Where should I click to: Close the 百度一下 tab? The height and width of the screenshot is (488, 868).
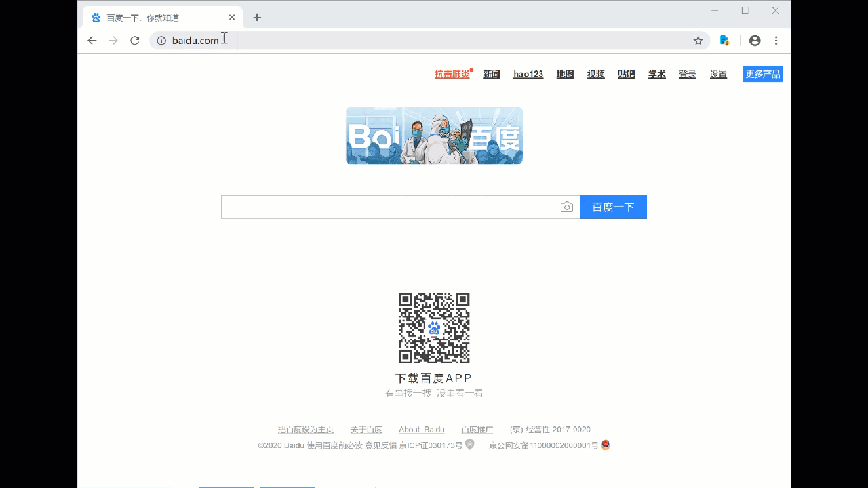(x=232, y=18)
